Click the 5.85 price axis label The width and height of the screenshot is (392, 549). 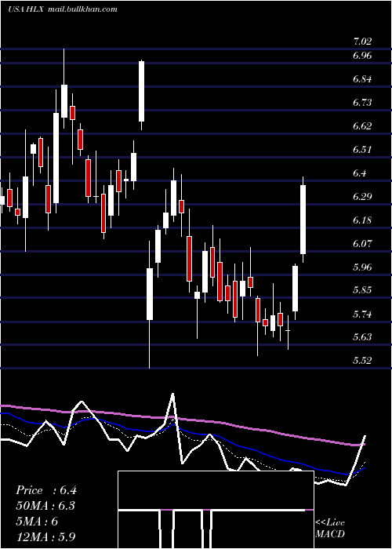tap(362, 290)
